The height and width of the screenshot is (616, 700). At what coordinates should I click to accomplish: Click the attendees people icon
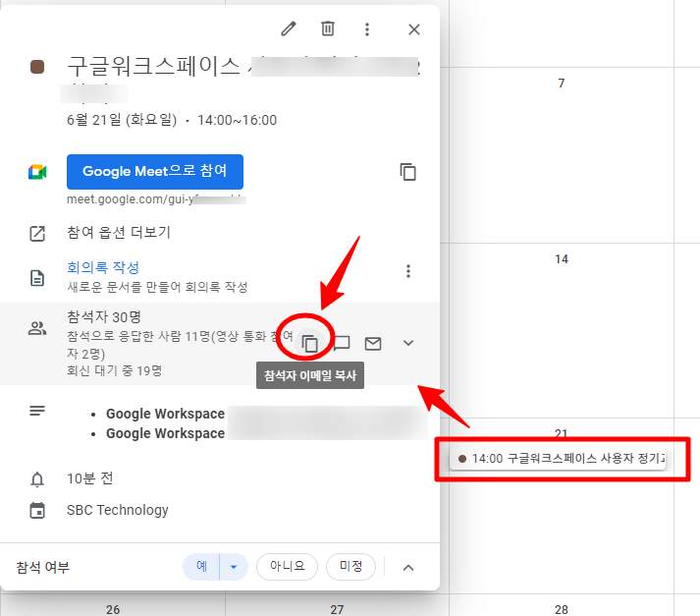[x=37, y=328]
